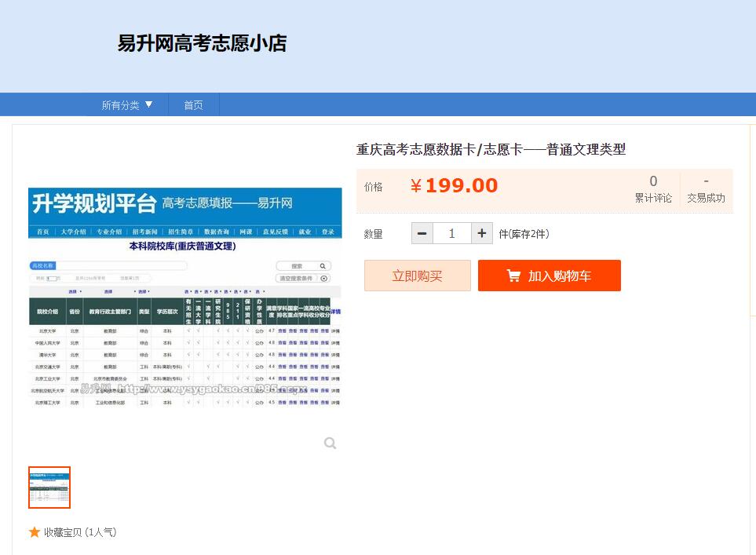Click the magnifier zoom icon under product image

click(330, 444)
